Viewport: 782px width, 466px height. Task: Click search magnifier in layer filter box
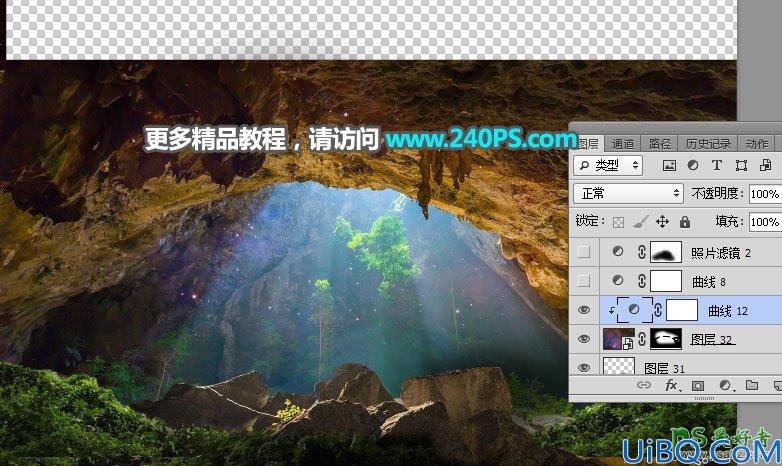click(x=585, y=165)
